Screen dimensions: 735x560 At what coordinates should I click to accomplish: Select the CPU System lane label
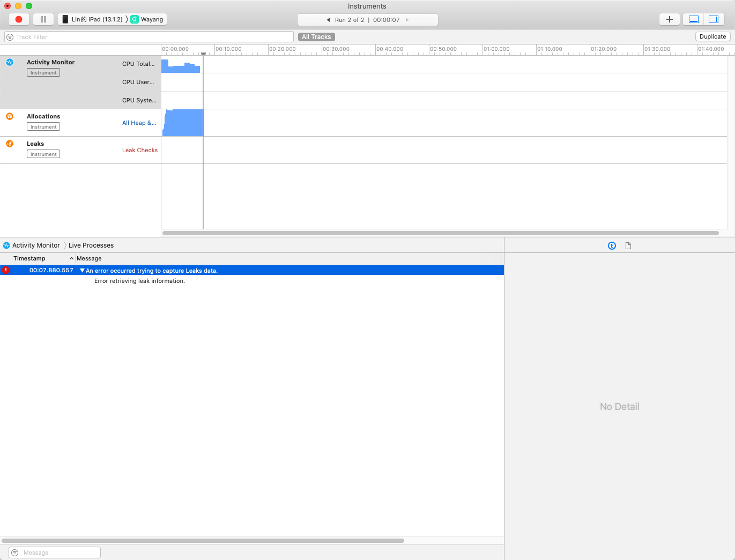139,100
